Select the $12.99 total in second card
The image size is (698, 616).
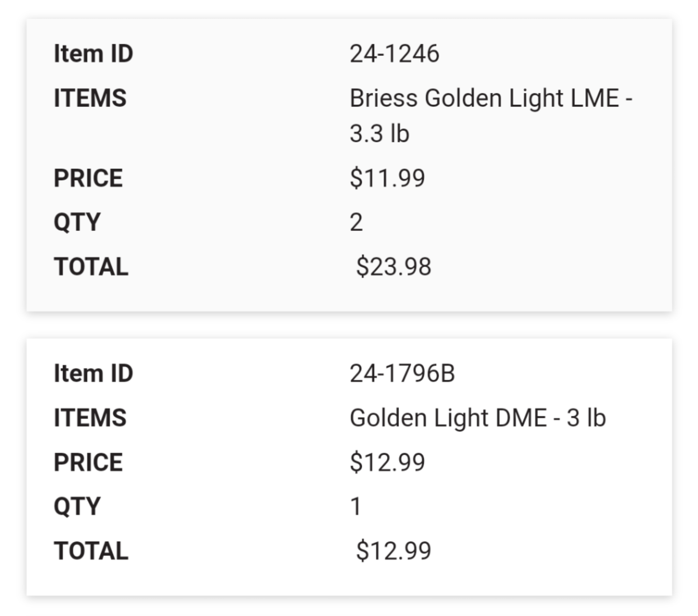coord(393,551)
